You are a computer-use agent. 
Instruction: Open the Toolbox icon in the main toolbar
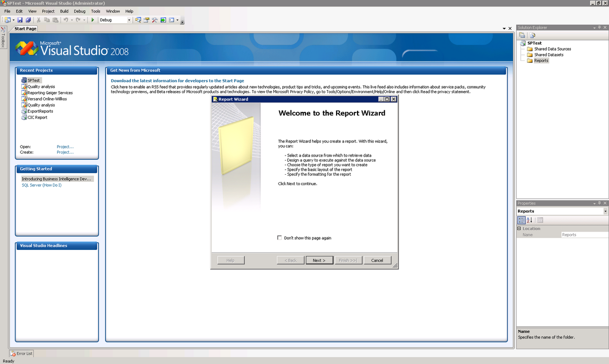(155, 20)
